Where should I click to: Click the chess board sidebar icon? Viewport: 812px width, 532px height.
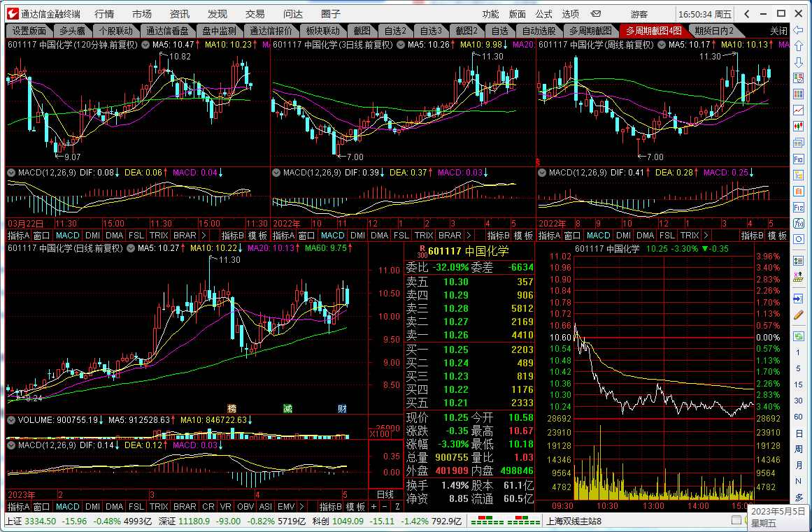coord(798,278)
